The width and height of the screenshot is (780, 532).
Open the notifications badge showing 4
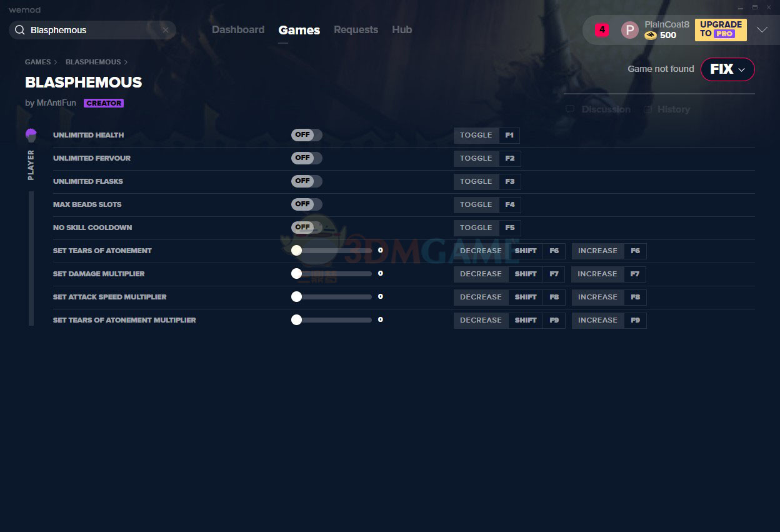click(601, 29)
